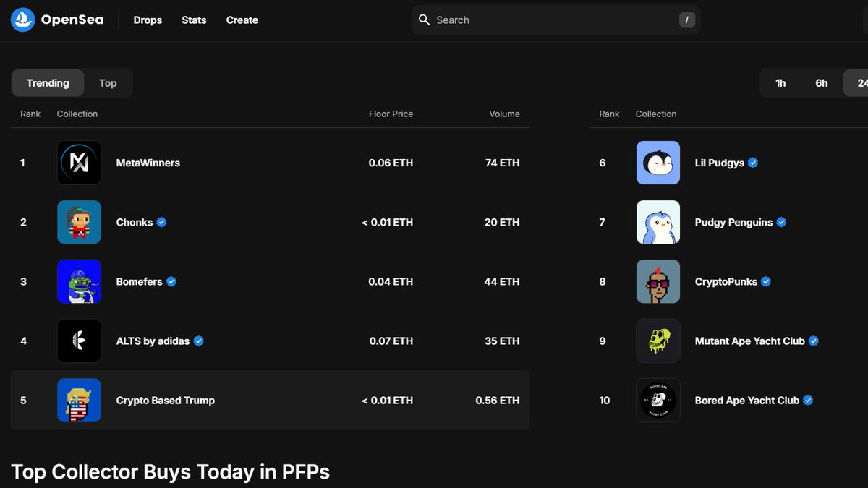The width and height of the screenshot is (868, 488).
Task: Click Crypto Based Trump volume 0.56 ETH
Action: click(x=498, y=400)
